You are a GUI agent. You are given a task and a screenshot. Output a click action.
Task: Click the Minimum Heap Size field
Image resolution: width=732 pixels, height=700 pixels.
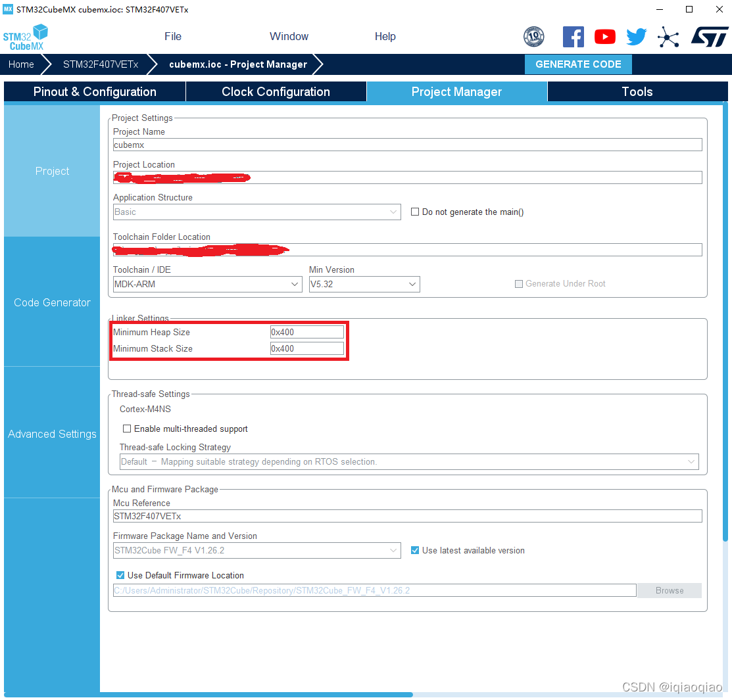pyautogui.click(x=307, y=332)
